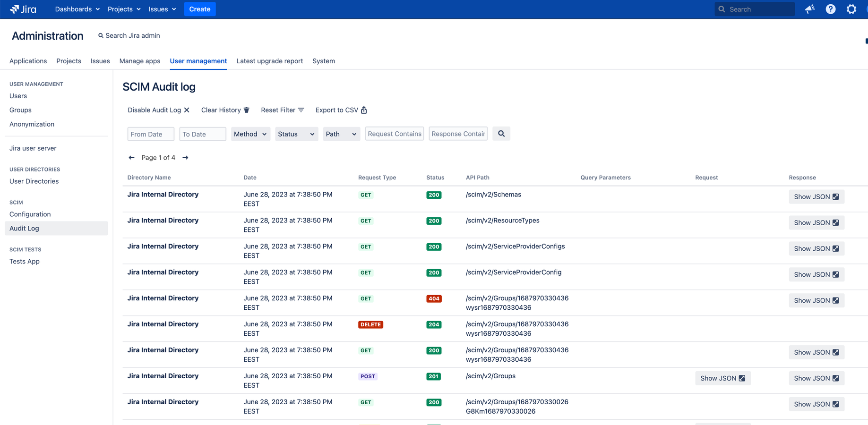Open Users in the sidebar

(x=18, y=96)
